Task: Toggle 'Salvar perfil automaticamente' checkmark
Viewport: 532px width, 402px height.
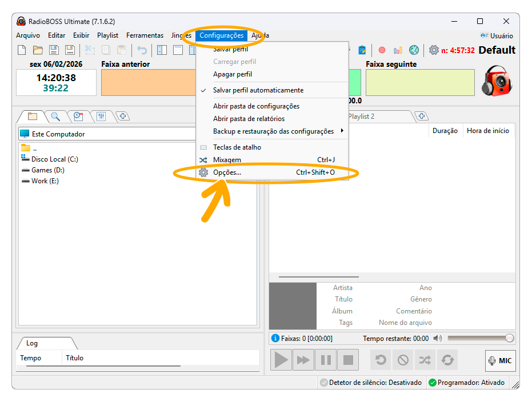Action: pos(258,90)
